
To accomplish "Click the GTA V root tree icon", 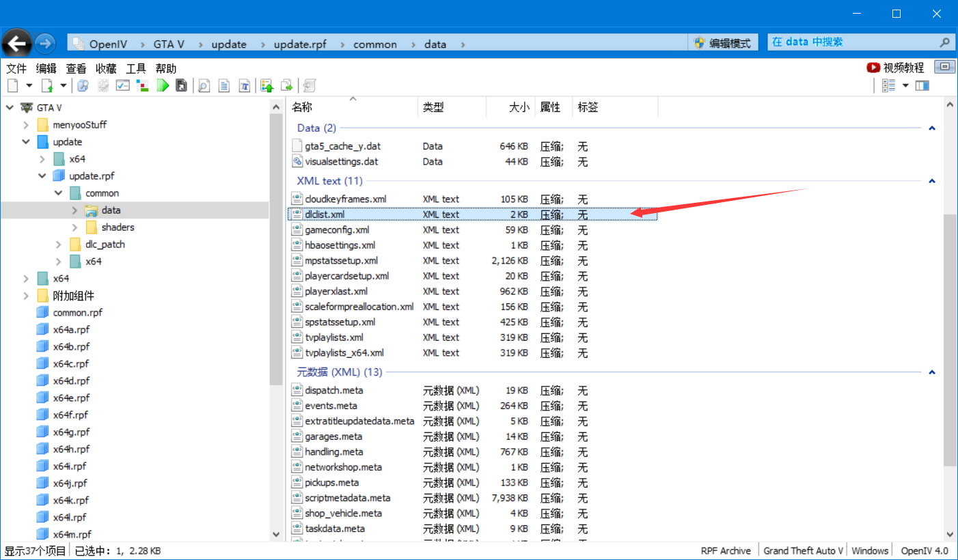I will click(27, 107).
